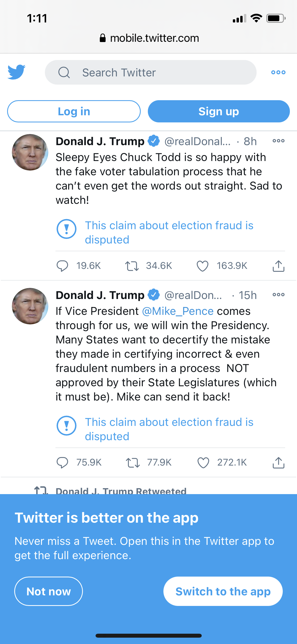The width and height of the screenshot is (297, 644).
Task: Open disputed claim notice under first tweet
Action: click(169, 233)
